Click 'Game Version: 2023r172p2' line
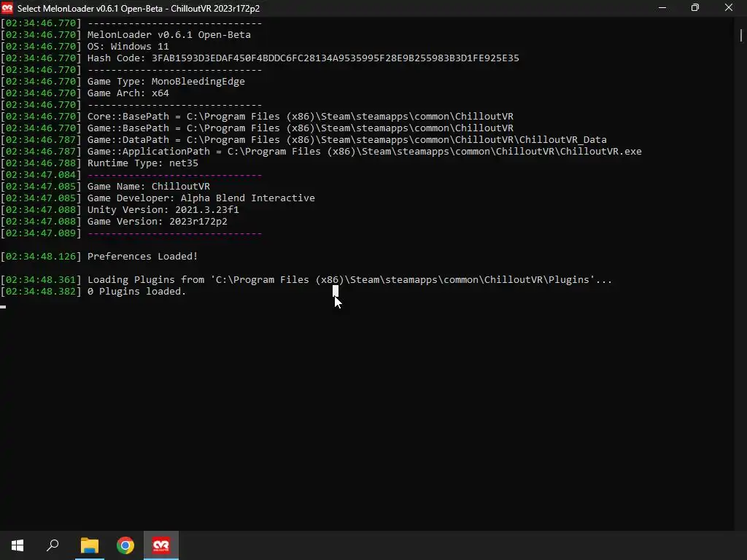747x560 pixels. click(x=158, y=222)
